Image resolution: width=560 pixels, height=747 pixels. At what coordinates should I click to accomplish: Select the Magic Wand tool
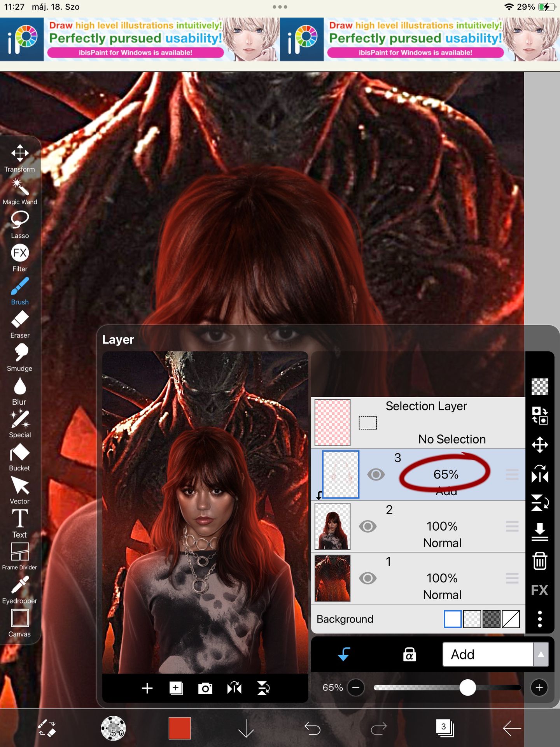pyautogui.click(x=20, y=191)
